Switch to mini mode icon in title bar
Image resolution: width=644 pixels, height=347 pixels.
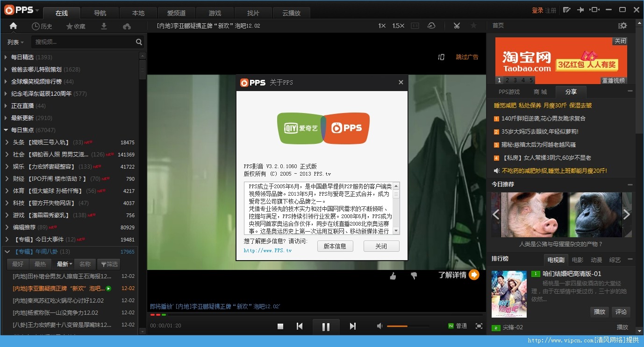pos(594,10)
